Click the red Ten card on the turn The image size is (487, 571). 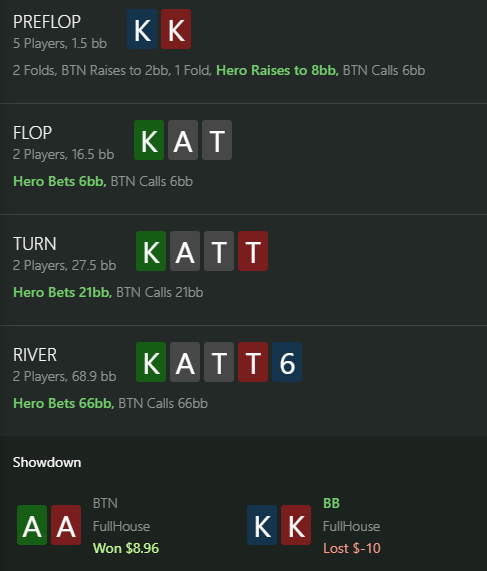point(253,251)
